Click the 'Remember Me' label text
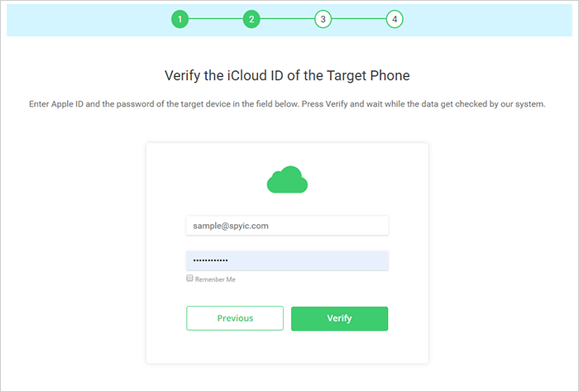The height and width of the screenshot is (392, 579). (215, 280)
